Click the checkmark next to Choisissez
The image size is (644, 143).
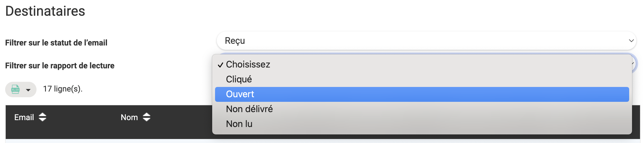[x=220, y=65]
